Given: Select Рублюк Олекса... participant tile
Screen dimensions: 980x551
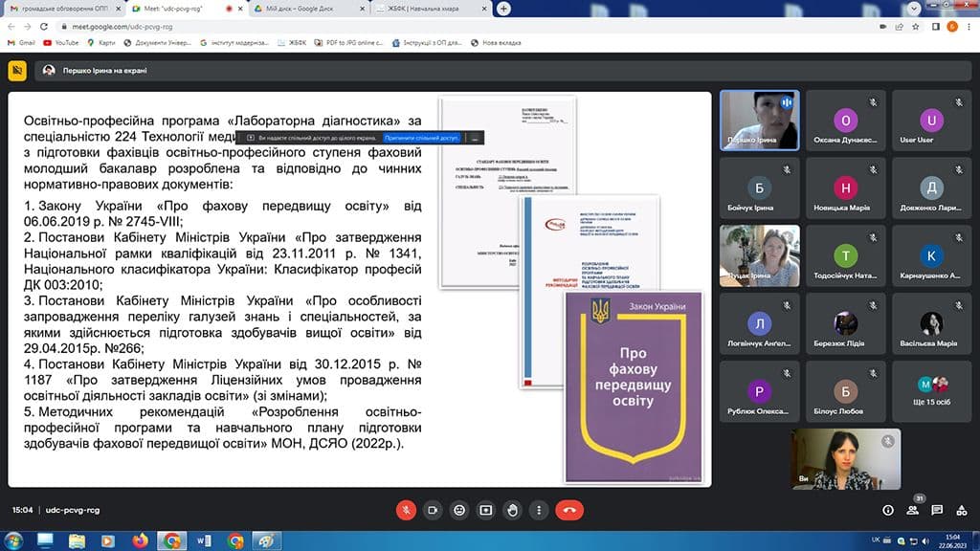Looking at the screenshot, I should point(759,391).
